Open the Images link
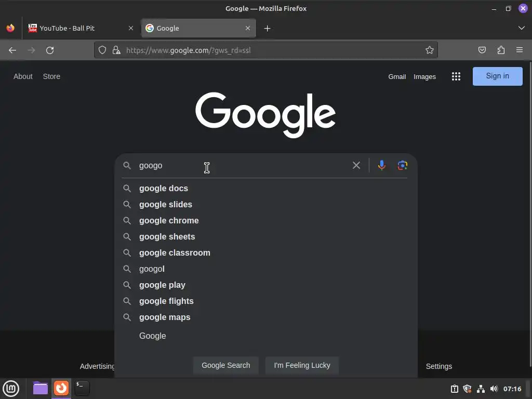This screenshot has width=532, height=399. pos(424,77)
